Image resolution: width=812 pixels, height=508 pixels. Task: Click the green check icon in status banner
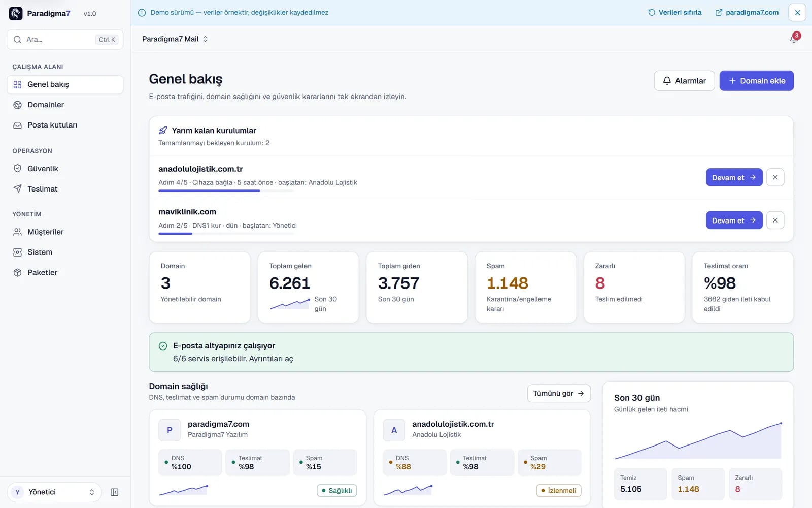[163, 346]
